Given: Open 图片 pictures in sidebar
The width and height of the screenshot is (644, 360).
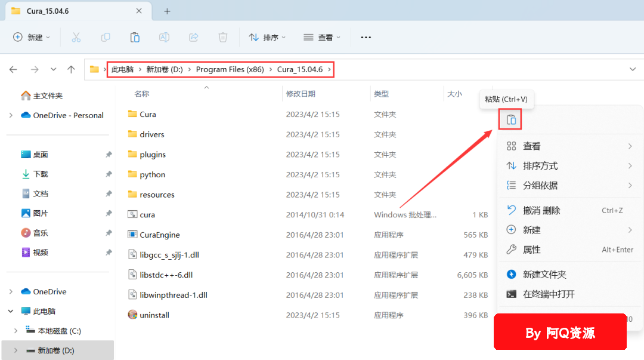Looking at the screenshot, I should click(35, 213).
